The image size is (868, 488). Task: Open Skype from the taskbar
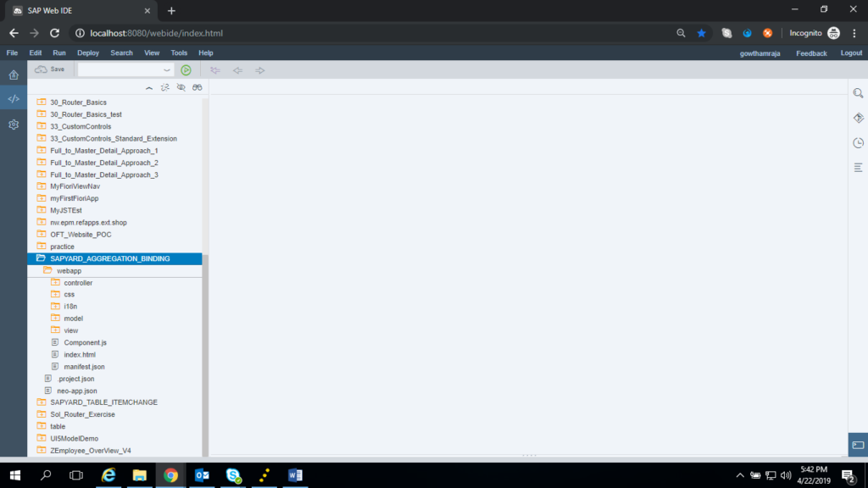coord(233,475)
